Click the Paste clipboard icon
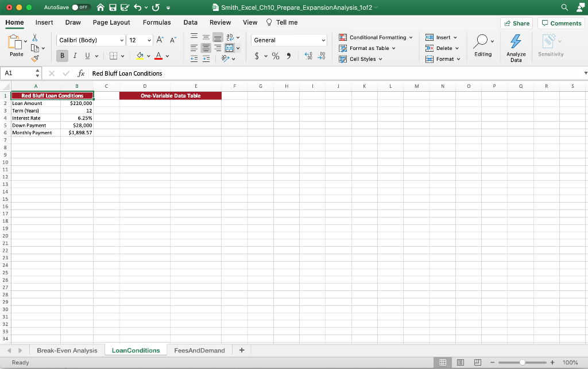 [14, 42]
